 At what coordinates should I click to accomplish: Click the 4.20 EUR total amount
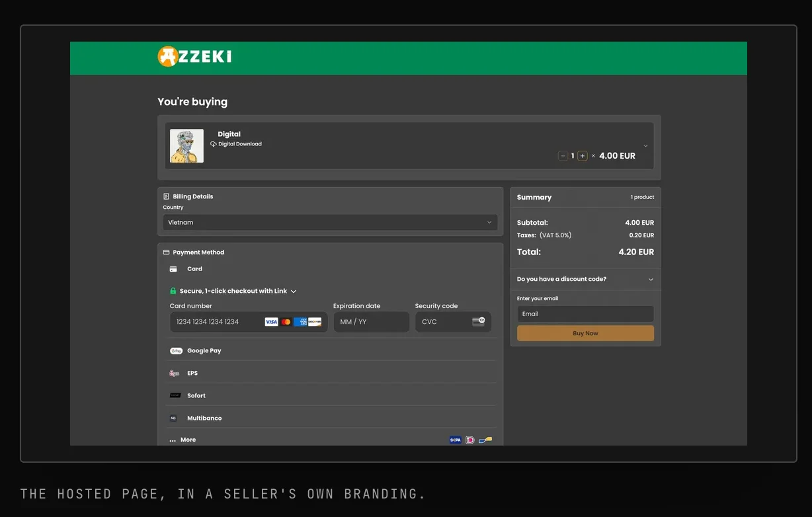coord(636,252)
